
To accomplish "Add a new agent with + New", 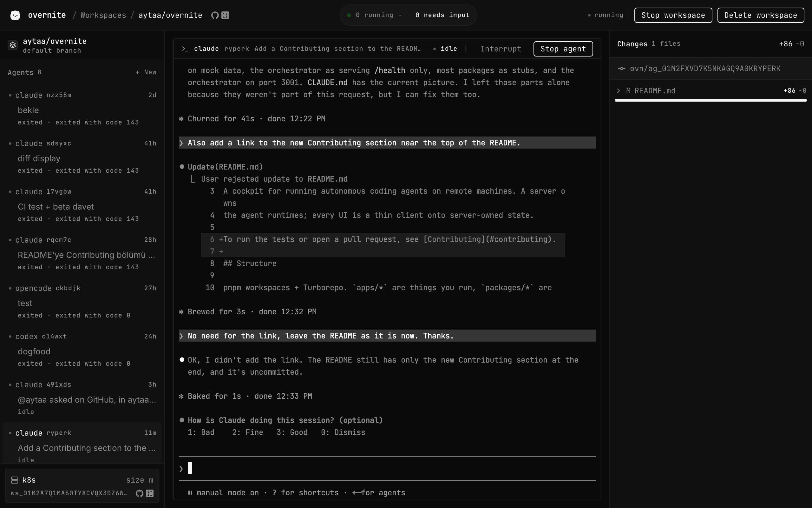I will (146, 72).
